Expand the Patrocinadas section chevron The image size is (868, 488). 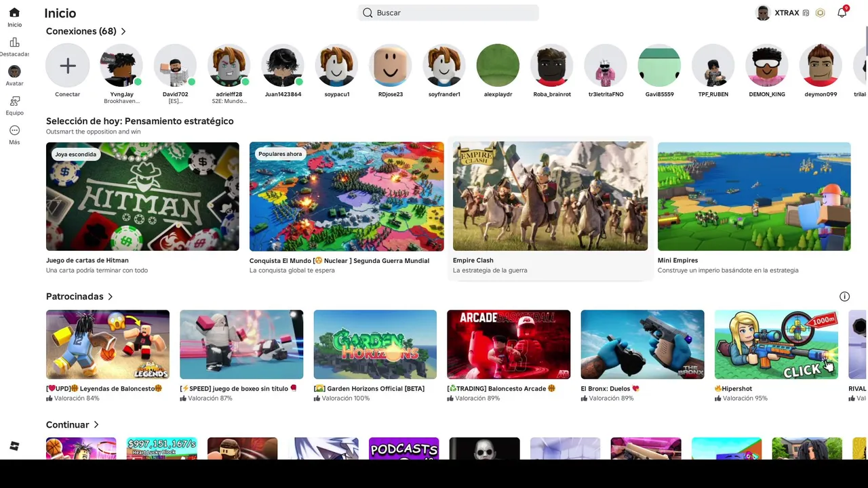click(x=110, y=296)
